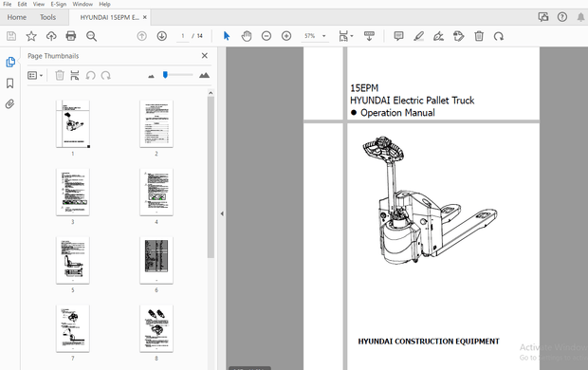Screen dimensions: 588x370
Task: Select page 1 thumbnail
Action: tap(73, 124)
